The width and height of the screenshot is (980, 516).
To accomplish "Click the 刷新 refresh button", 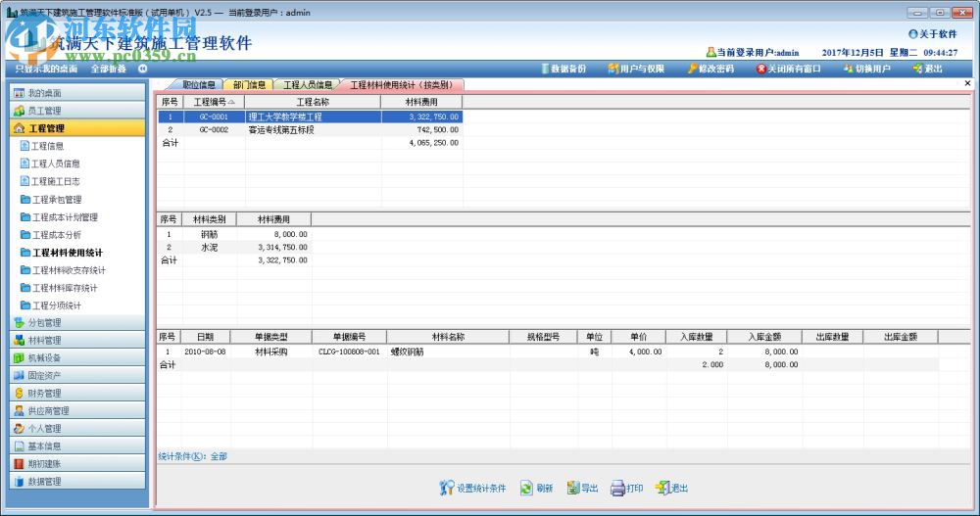I will coord(537,488).
